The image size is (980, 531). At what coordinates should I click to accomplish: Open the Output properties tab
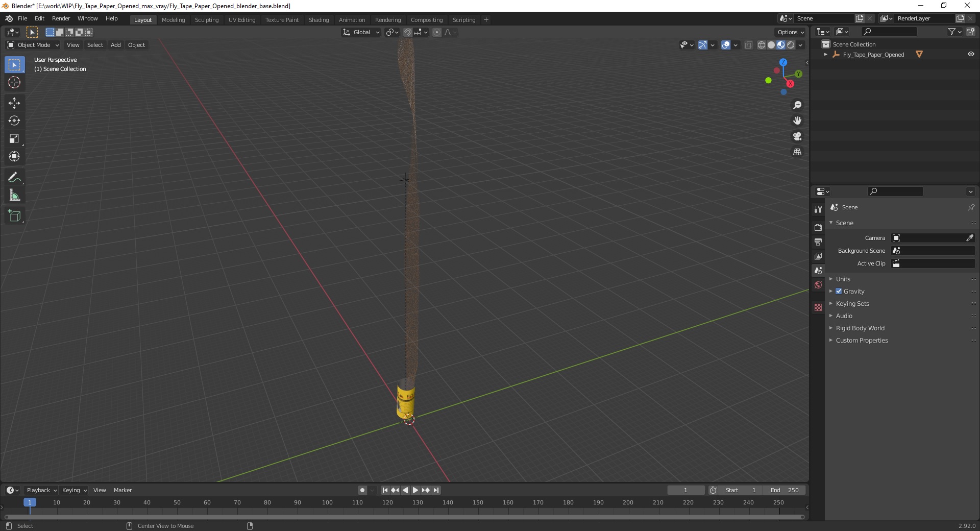click(x=818, y=242)
